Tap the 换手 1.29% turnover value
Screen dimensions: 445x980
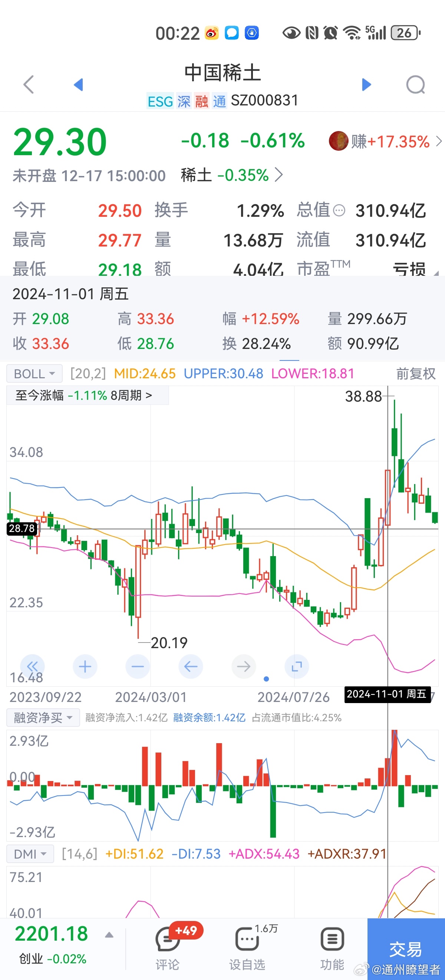219,210
